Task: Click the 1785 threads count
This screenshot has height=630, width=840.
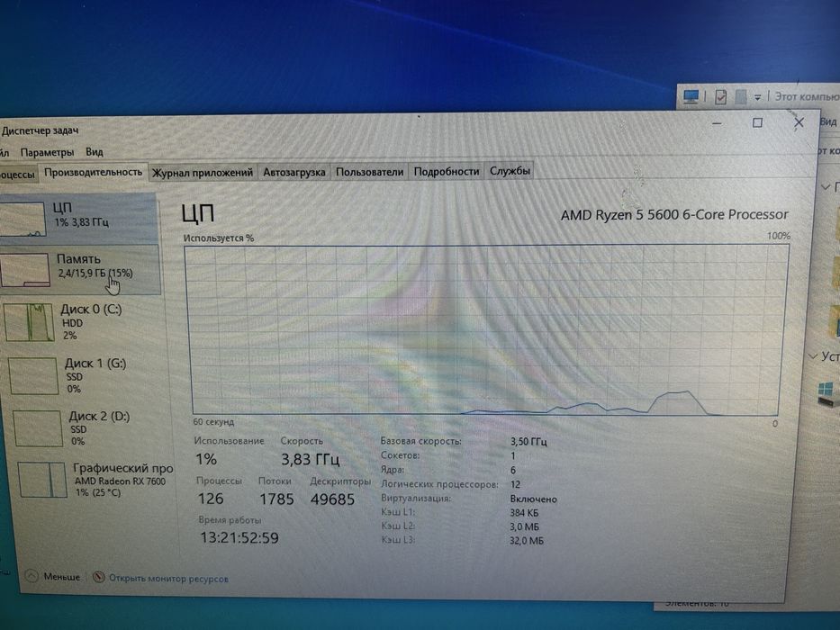Action: pyautogui.click(x=276, y=499)
